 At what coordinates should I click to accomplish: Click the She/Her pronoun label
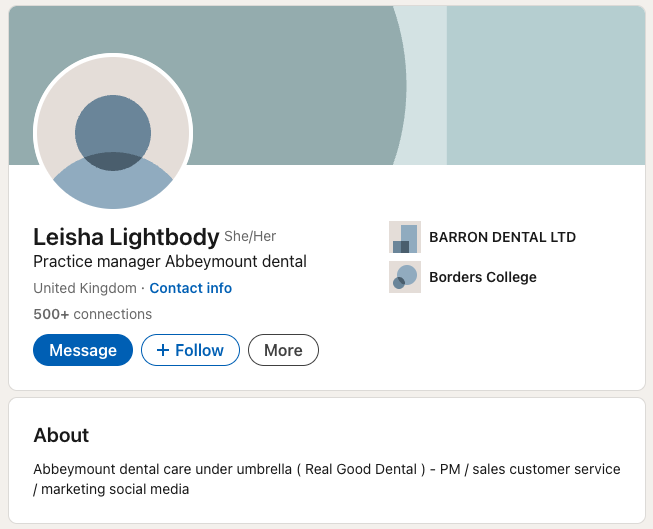[250, 237]
